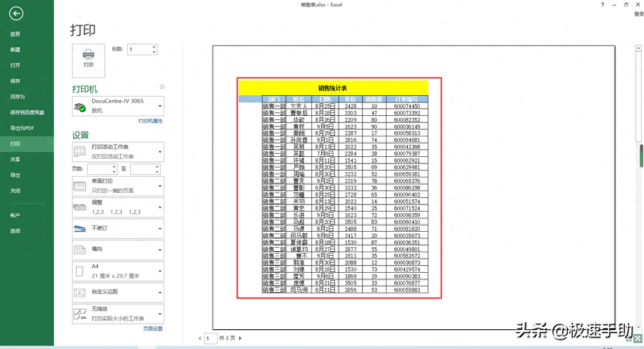Increase copies count with up arrow
644x349 pixels.
154,47
